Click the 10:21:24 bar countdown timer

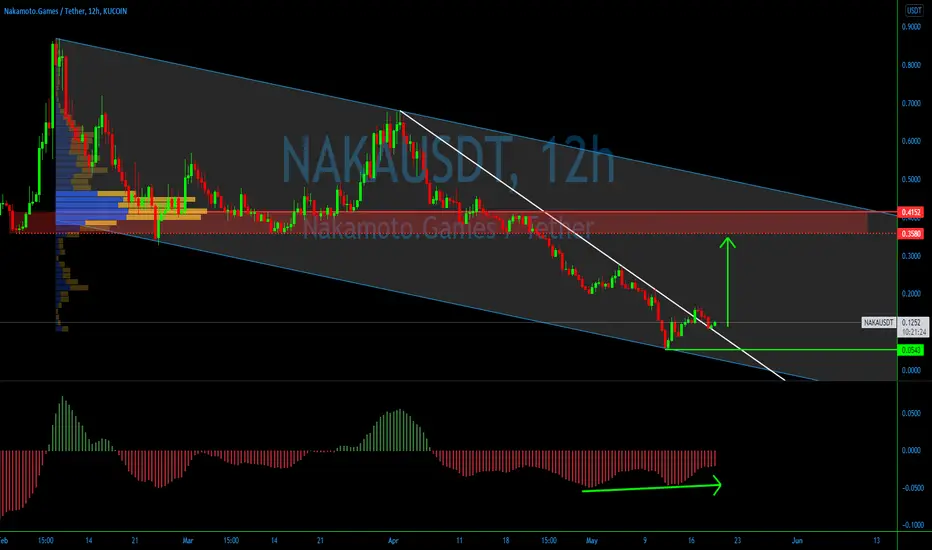pos(914,332)
